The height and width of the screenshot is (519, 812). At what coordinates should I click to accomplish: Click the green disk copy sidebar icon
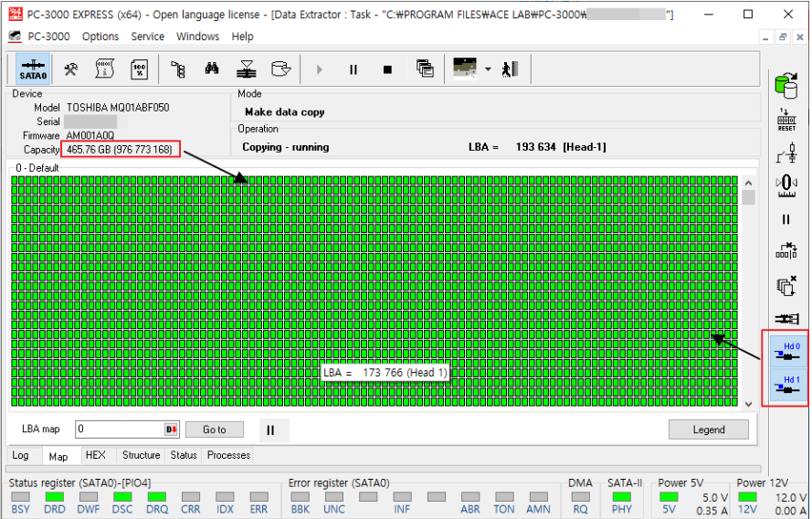tap(786, 86)
